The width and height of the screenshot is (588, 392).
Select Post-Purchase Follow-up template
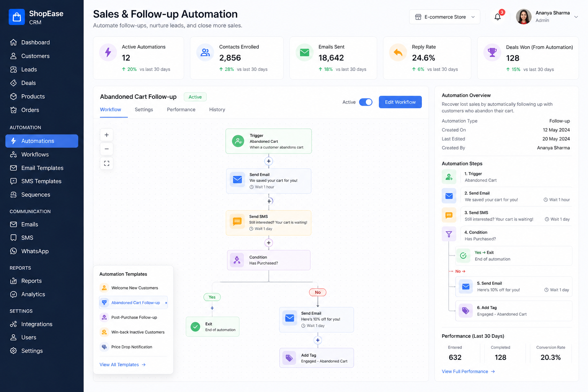point(133,317)
